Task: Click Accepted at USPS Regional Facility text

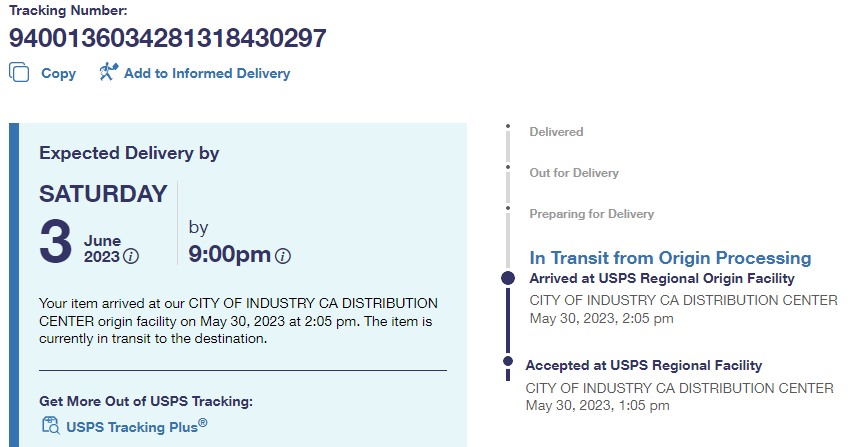Action: coord(643,365)
